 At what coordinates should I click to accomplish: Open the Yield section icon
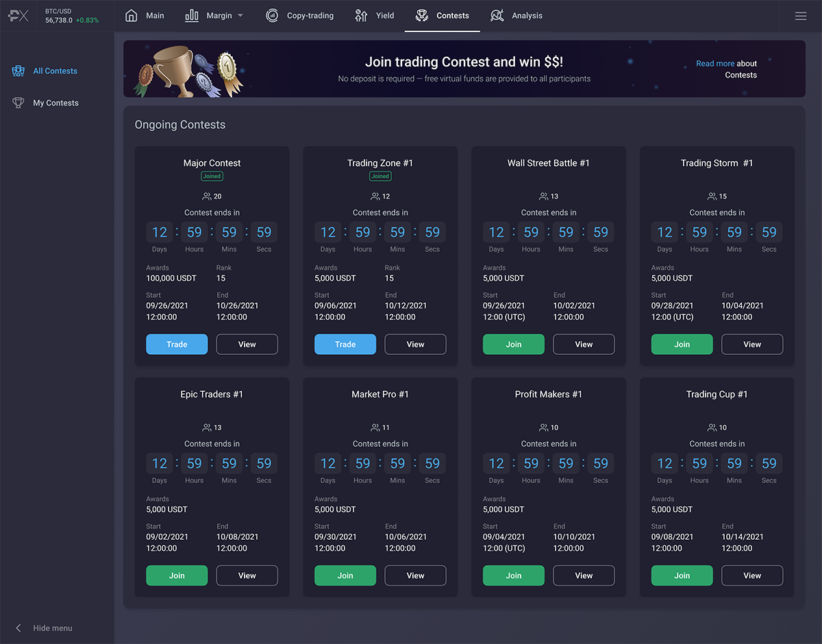tap(361, 15)
